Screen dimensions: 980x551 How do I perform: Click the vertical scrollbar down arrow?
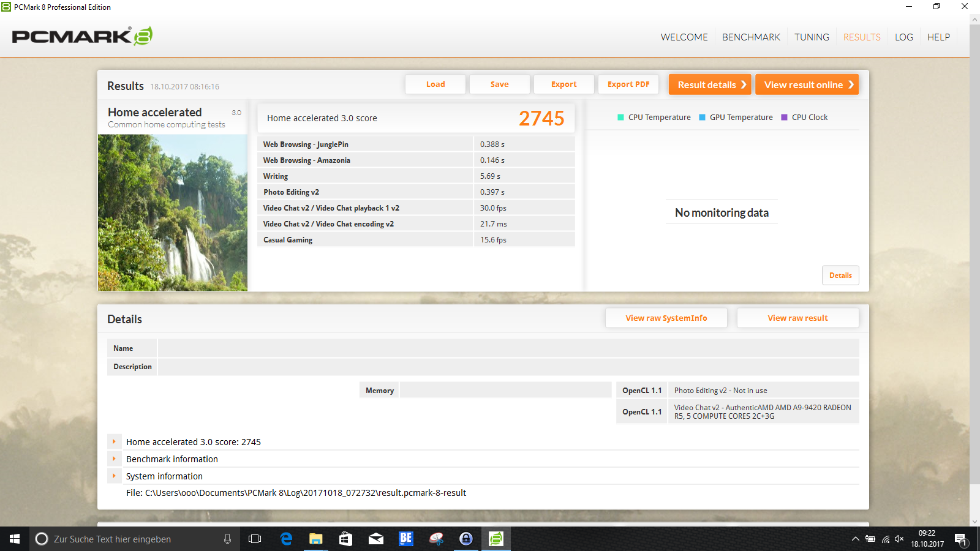click(x=974, y=522)
